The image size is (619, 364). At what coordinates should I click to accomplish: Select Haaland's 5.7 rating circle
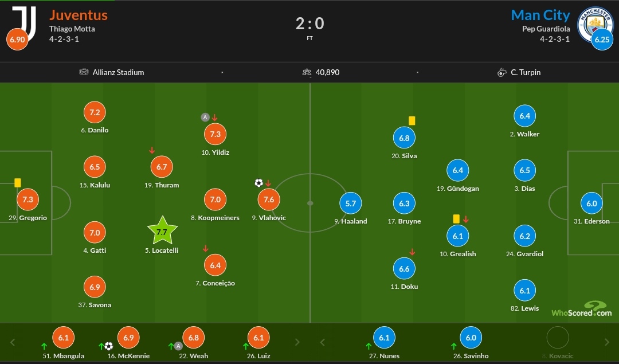pos(351,203)
